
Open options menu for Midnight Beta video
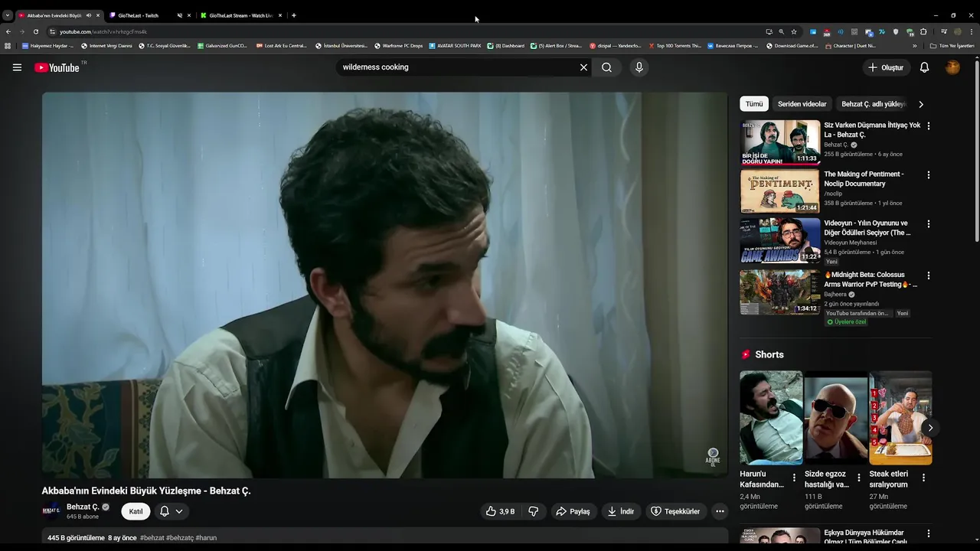coord(929,275)
